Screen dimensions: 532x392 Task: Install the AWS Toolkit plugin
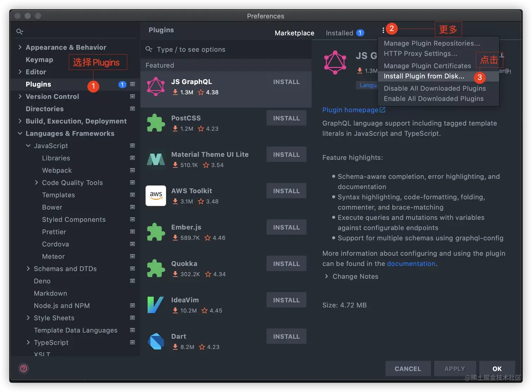pos(286,191)
